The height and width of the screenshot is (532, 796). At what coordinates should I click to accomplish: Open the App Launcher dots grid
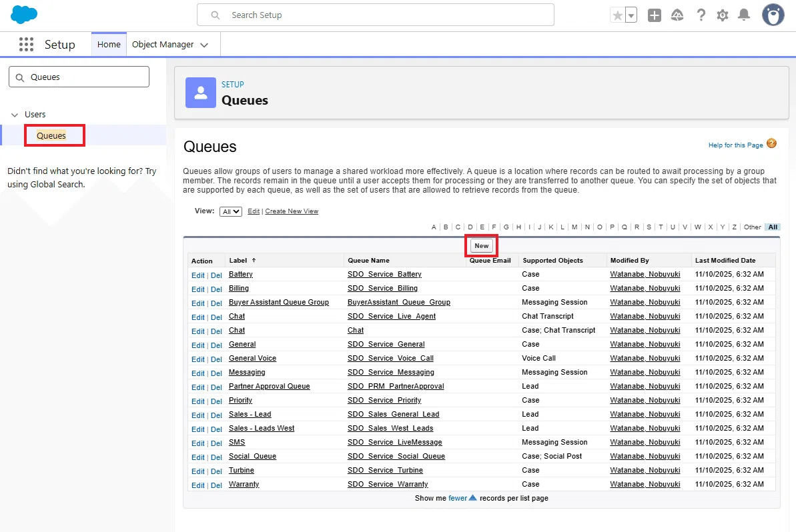[26, 45]
